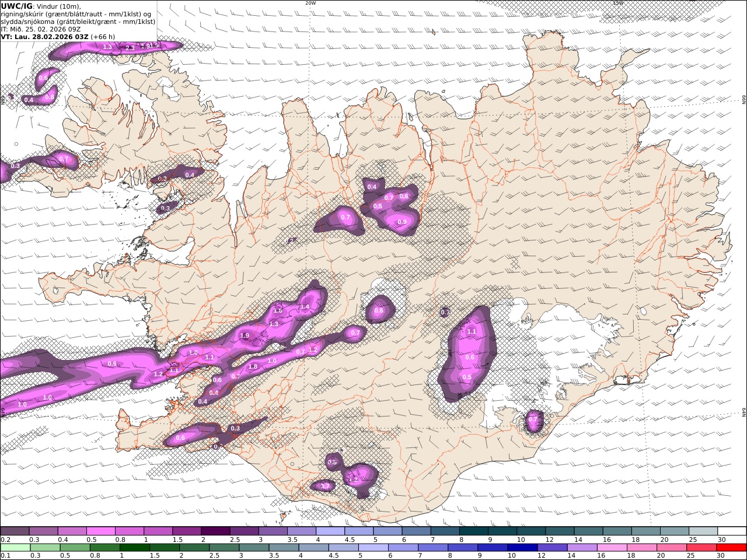
Task: Select the darkest green 1–1.5 swatch in lower legend
Action: coord(135,548)
